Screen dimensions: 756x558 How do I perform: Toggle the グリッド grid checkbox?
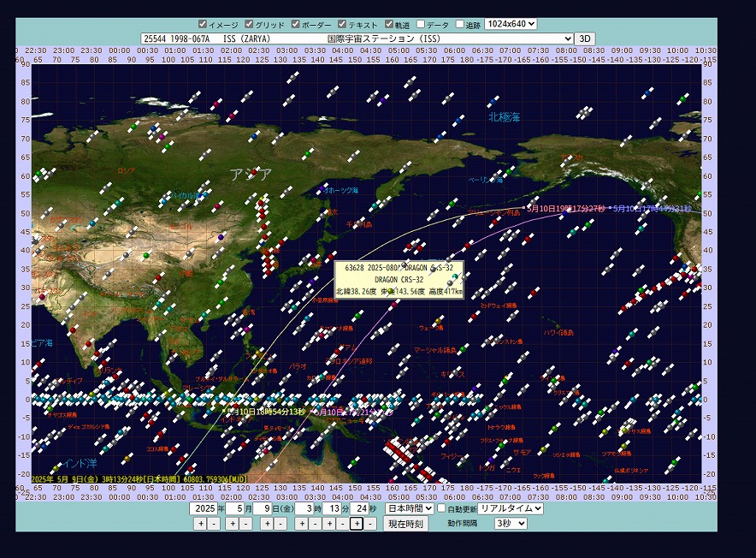pyautogui.click(x=250, y=25)
